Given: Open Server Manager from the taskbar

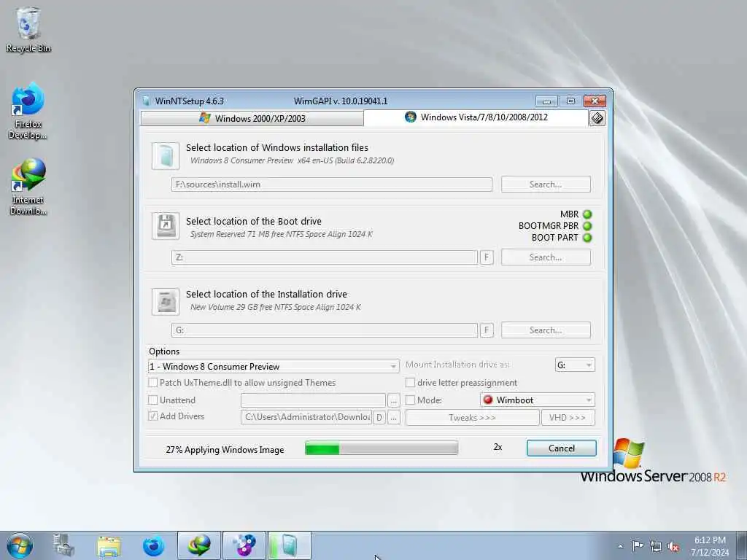Looking at the screenshot, I should (x=64, y=545).
